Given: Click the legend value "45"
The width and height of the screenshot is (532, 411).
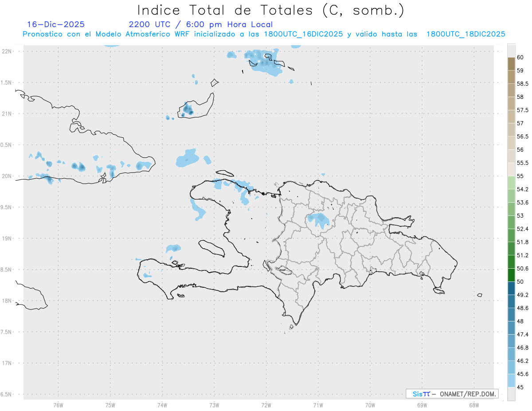Looking at the screenshot, I should click(520, 388).
